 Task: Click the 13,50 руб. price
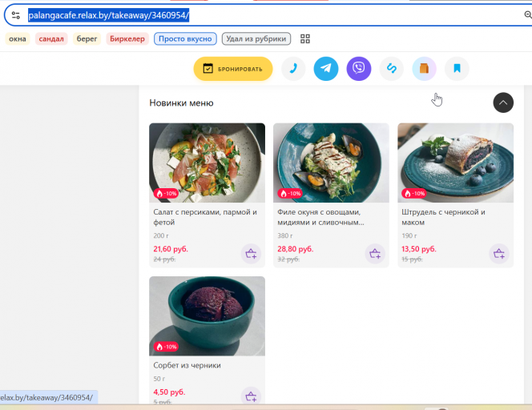419,249
